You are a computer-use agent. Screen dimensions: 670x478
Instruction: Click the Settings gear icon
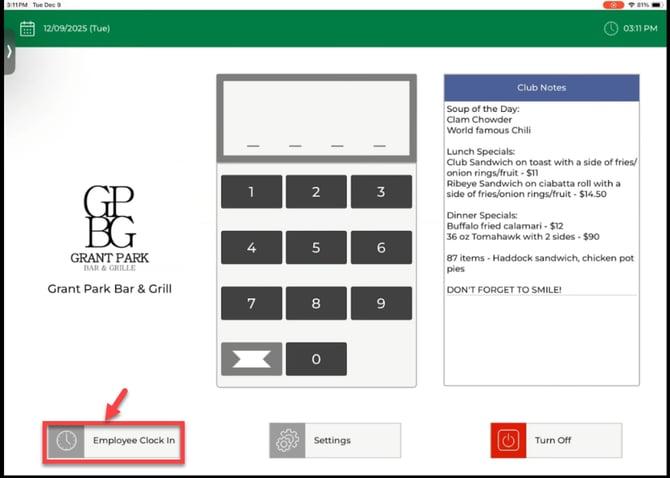[288, 440]
